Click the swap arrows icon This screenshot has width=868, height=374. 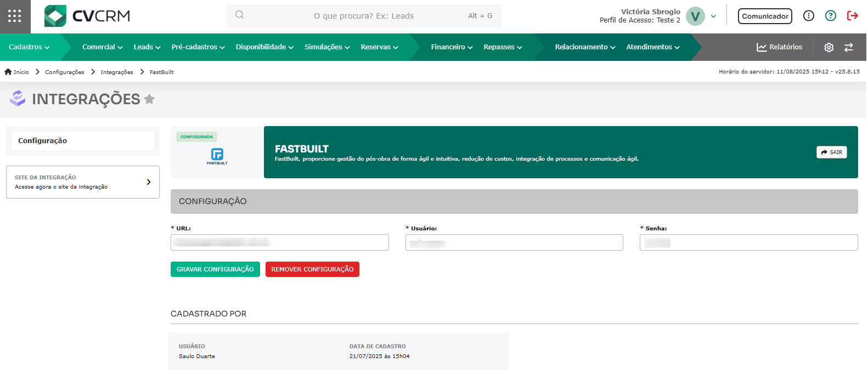point(849,48)
